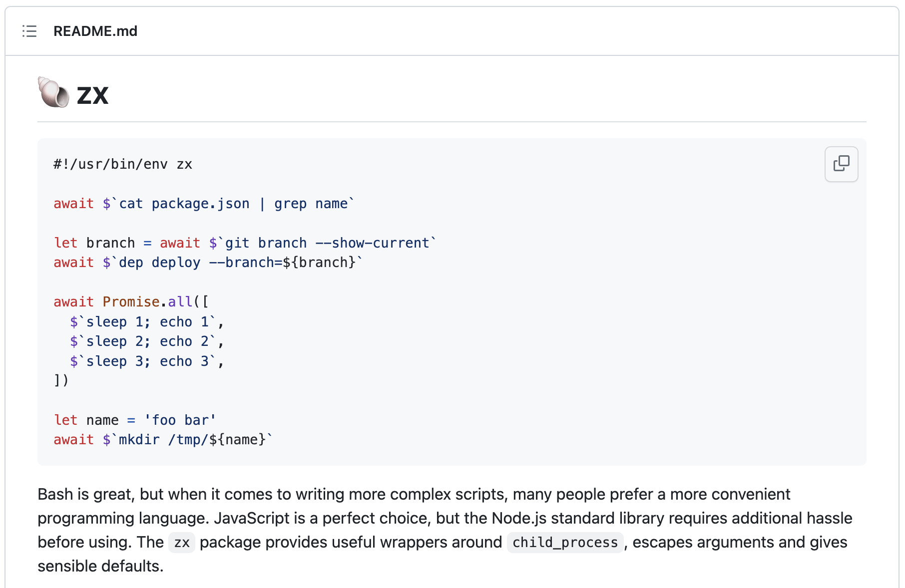905x588 pixels.
Task: Click the 'dep deploy --branch=${branch}' line
Action: (208, 263)
